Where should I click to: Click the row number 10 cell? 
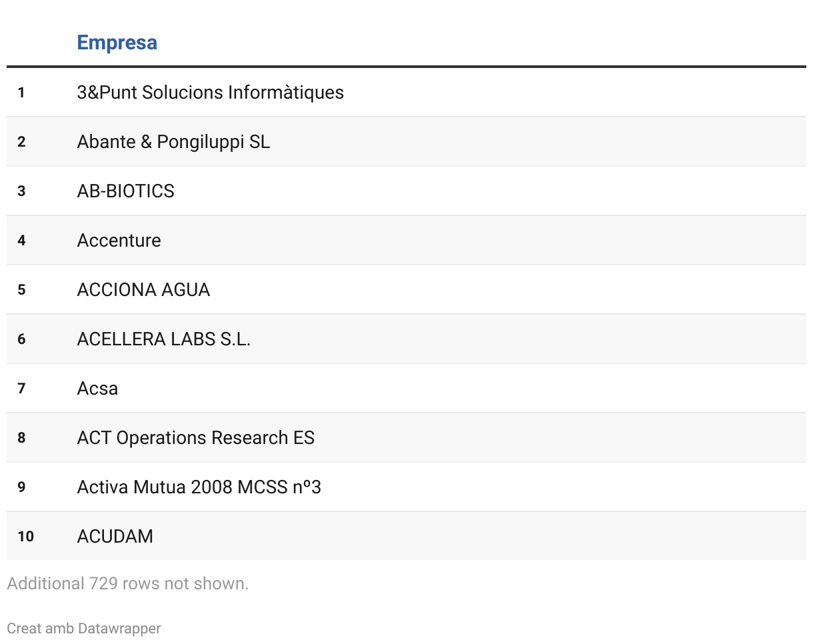click(25, 537)
